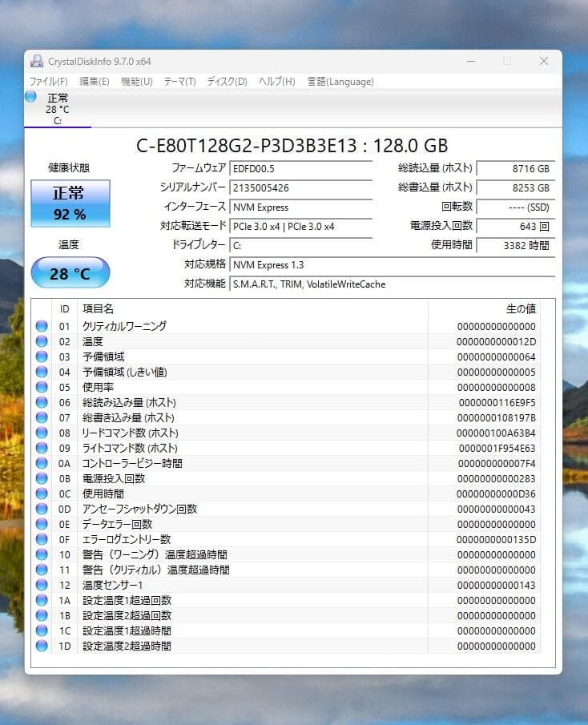This screenshot has height=725, width=588.
Task: Open the テーマ(T) menu
Action: (179, 82)
